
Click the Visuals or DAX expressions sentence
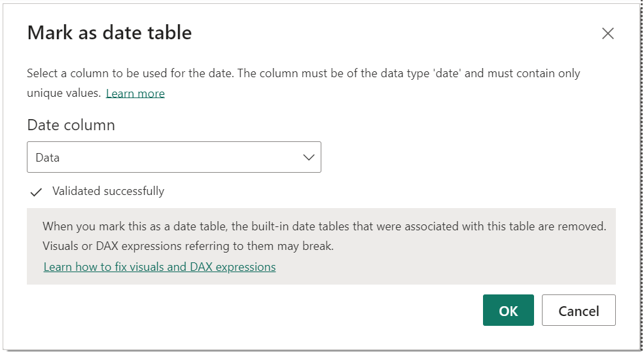tap(188, 246)
